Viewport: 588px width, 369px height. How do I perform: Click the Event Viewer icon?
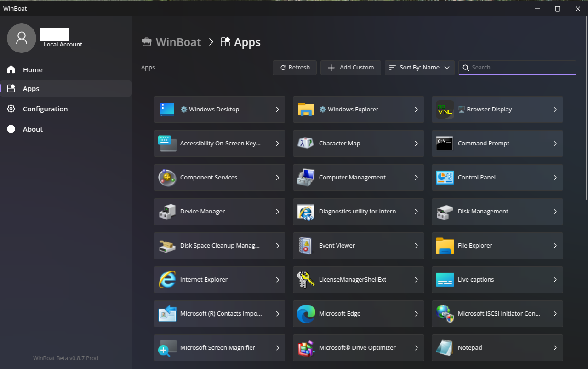tap(306, 246)
